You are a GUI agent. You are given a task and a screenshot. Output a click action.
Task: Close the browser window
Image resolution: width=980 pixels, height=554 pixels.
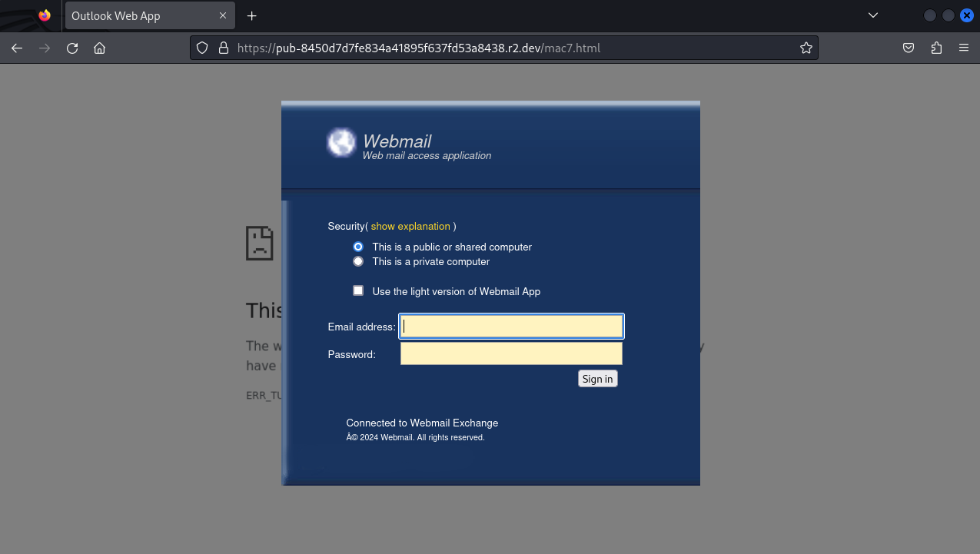(x=967, y=15)
